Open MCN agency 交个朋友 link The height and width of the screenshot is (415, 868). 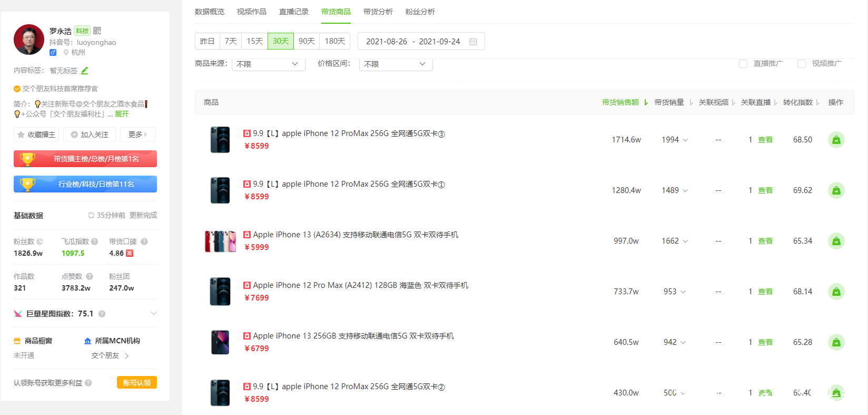[x=110, y=355]
